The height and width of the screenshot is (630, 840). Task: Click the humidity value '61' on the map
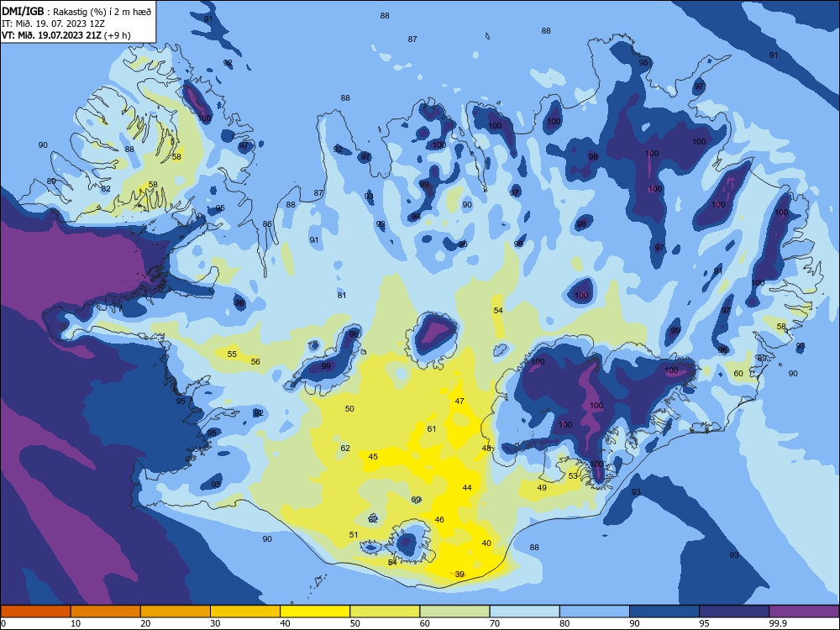(432, 428)
